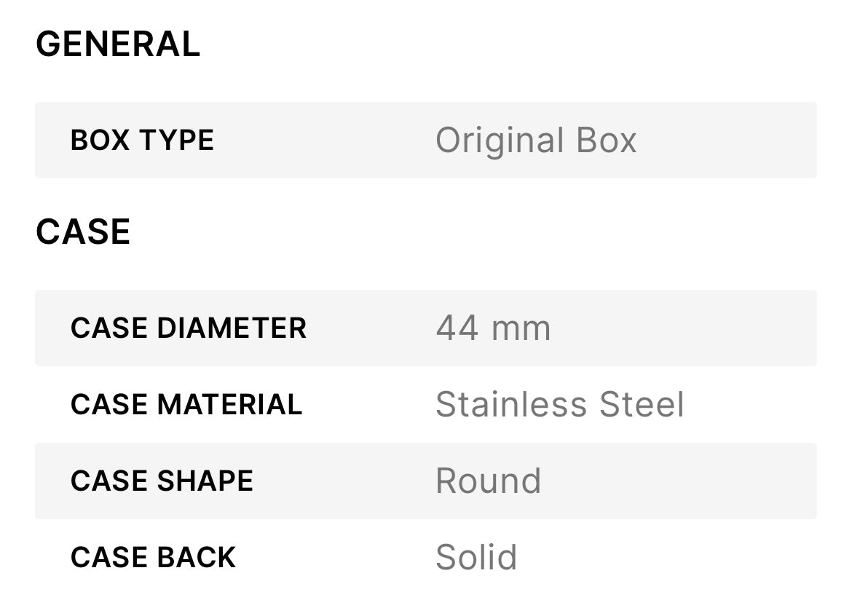Click the CASE section heading
This screenshot has width=852, height=616.
coord(83,232)
